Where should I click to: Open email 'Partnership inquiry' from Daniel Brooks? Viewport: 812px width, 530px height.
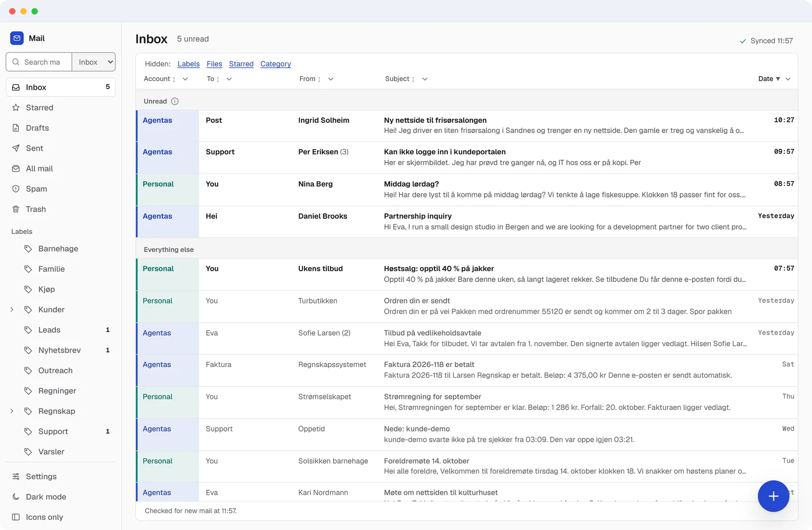[x=467, y=222]
